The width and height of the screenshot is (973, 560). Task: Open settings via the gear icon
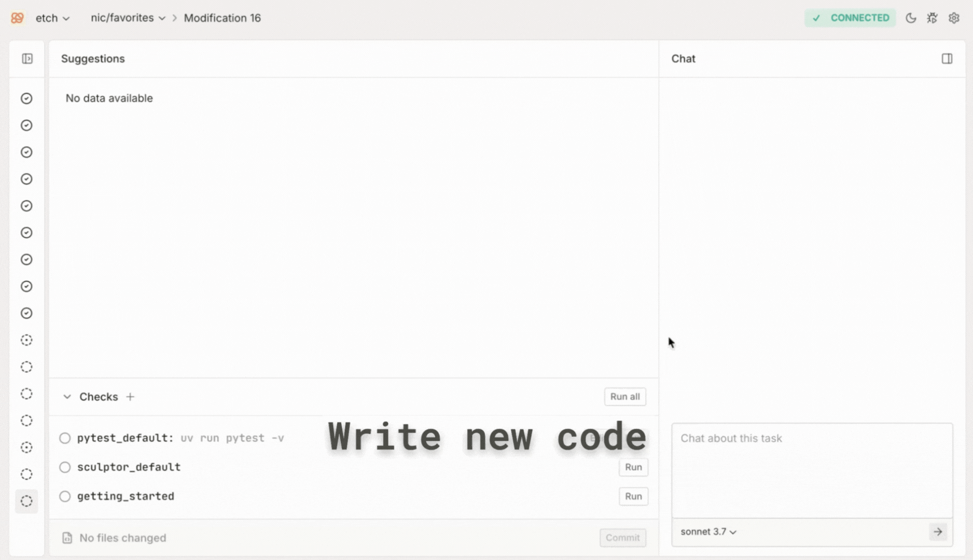(x=954, y=18)
